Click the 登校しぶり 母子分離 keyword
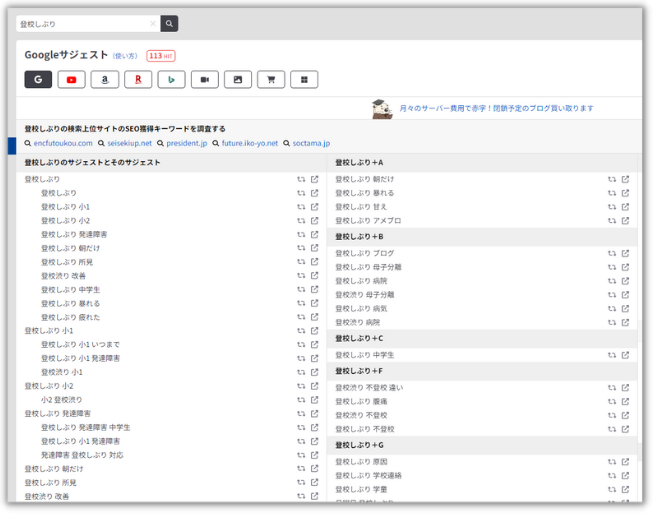 [365, 268]
